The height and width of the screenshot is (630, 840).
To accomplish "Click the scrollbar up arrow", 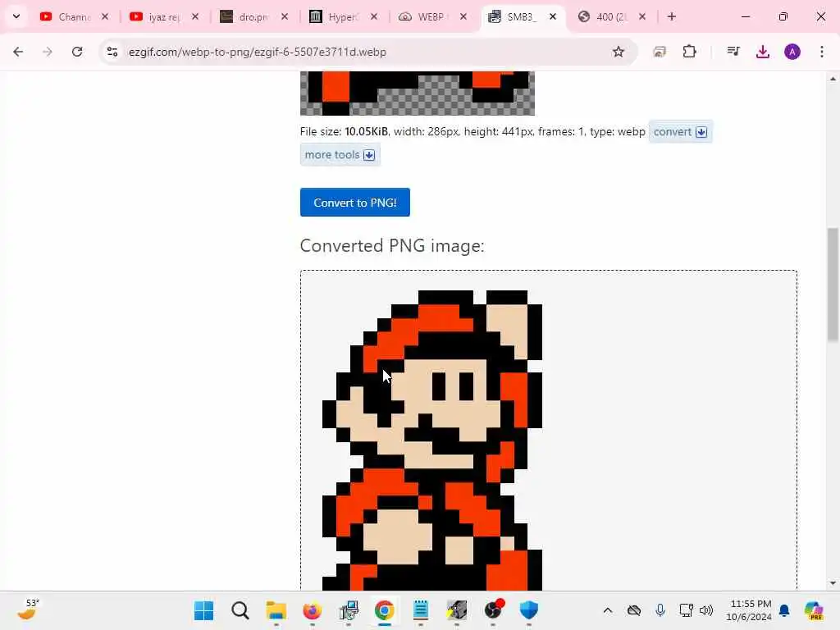I will pyautogui.click(x=833, y=79).
